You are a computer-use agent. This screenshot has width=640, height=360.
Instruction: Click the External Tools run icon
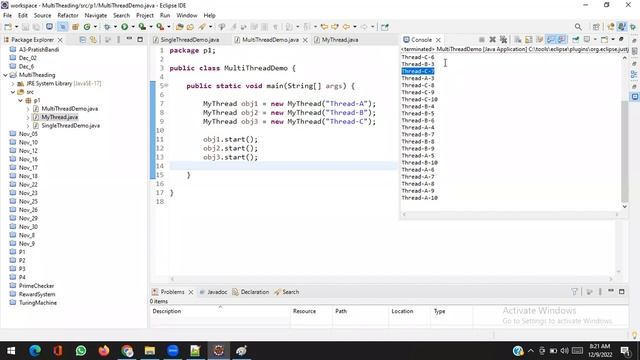160,27
